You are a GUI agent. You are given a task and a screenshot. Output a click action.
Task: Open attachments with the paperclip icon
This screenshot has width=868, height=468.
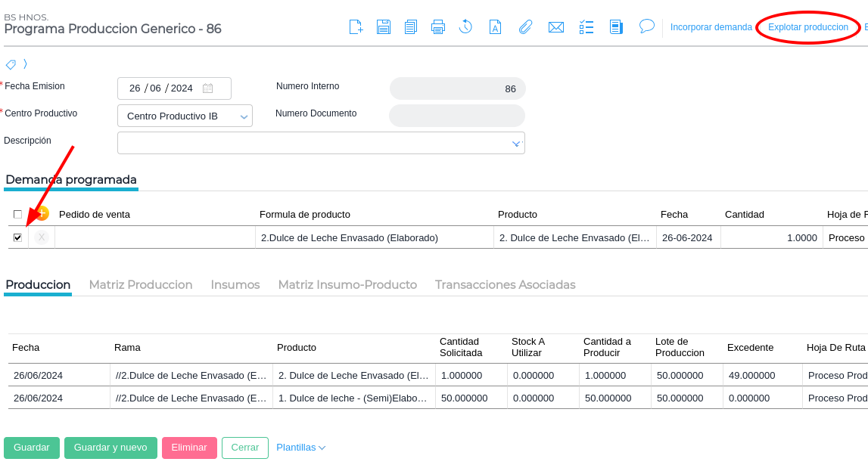coord(525,26)
